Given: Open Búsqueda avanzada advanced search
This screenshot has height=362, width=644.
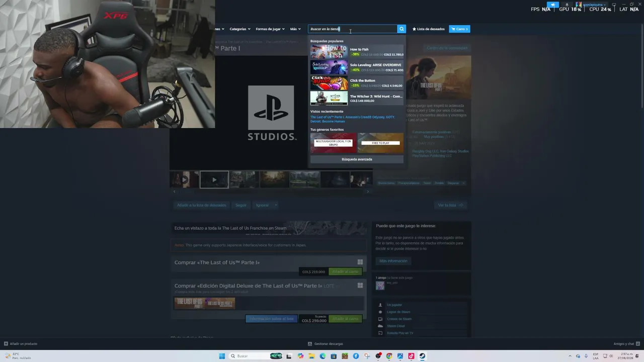Looking at the screenshot, I should (x=357, y=159).
